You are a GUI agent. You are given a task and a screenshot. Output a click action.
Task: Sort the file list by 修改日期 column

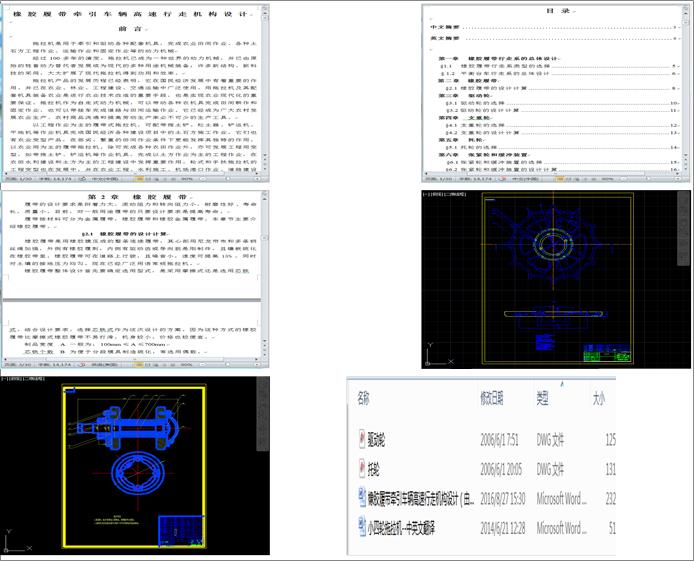pos(491,399)
